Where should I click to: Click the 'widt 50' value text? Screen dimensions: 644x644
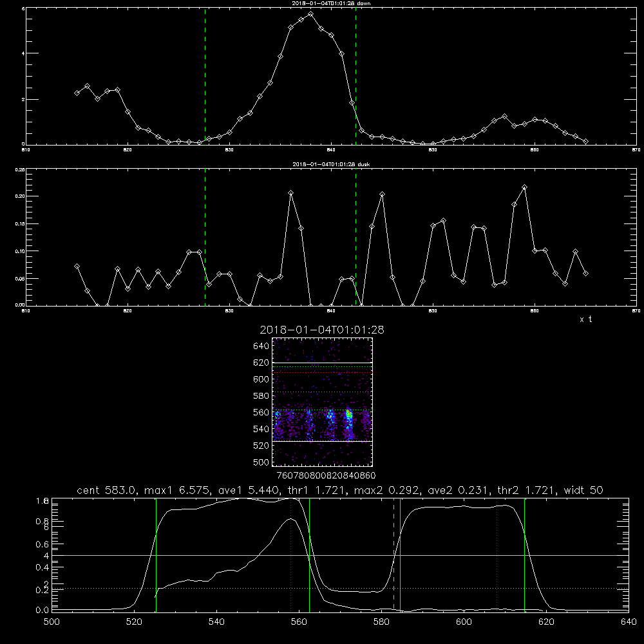[x=583, y=490]
